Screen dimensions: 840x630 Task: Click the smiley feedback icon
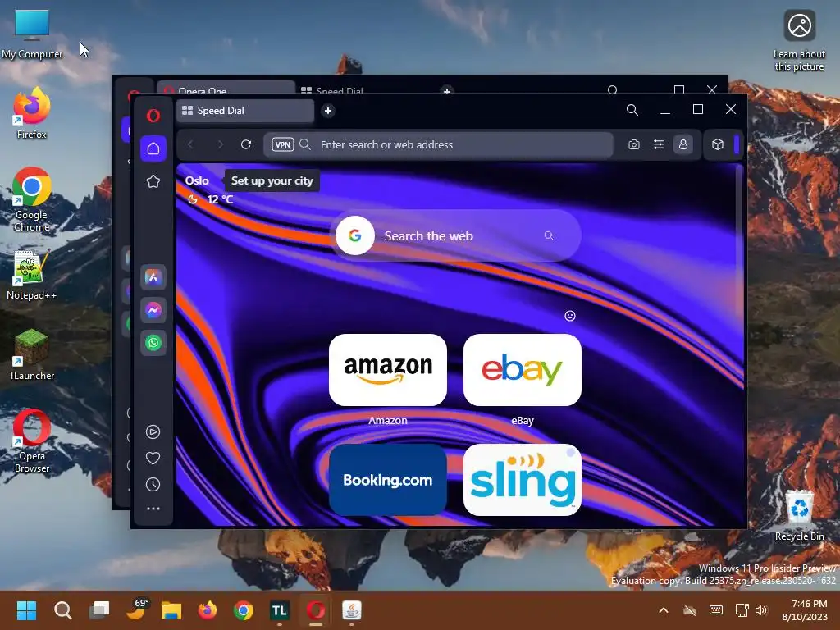[570, 316]
